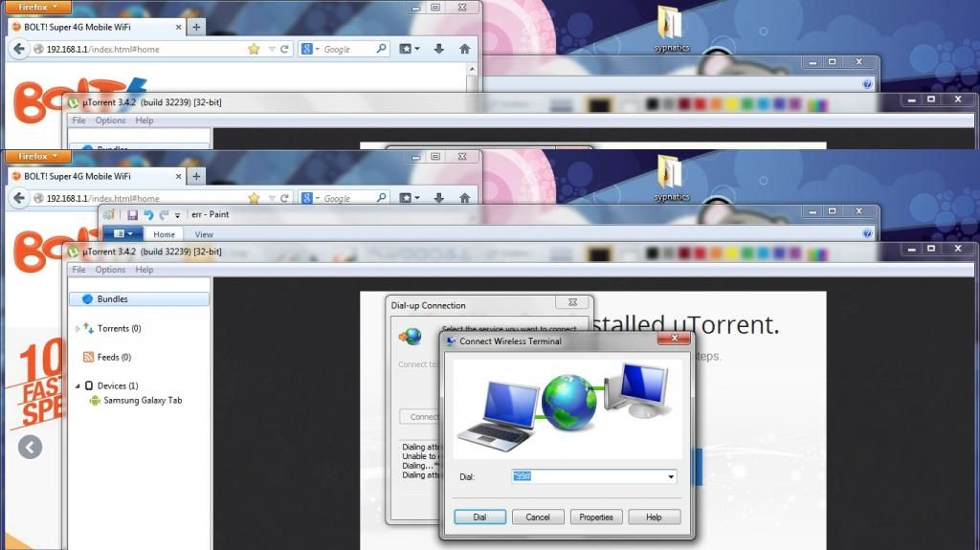This screenshot has height=550, width=980.
Task: Click the Dial button
Action: (479, 517)
